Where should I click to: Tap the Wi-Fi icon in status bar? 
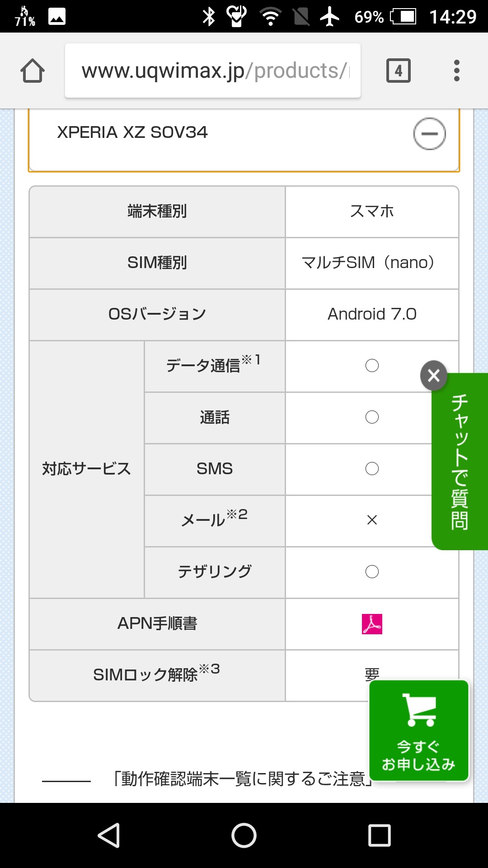click(x=270, y=17)
